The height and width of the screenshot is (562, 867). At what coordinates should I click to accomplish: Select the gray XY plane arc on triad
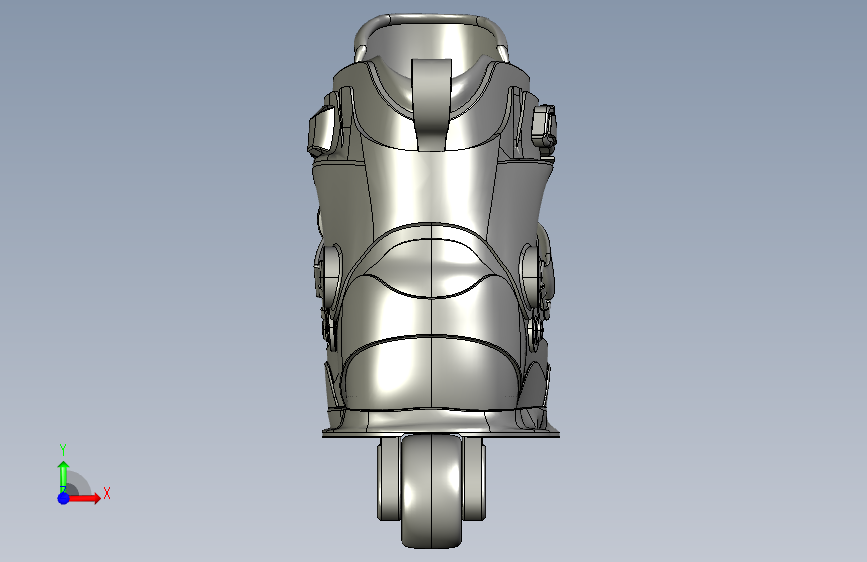80,484
